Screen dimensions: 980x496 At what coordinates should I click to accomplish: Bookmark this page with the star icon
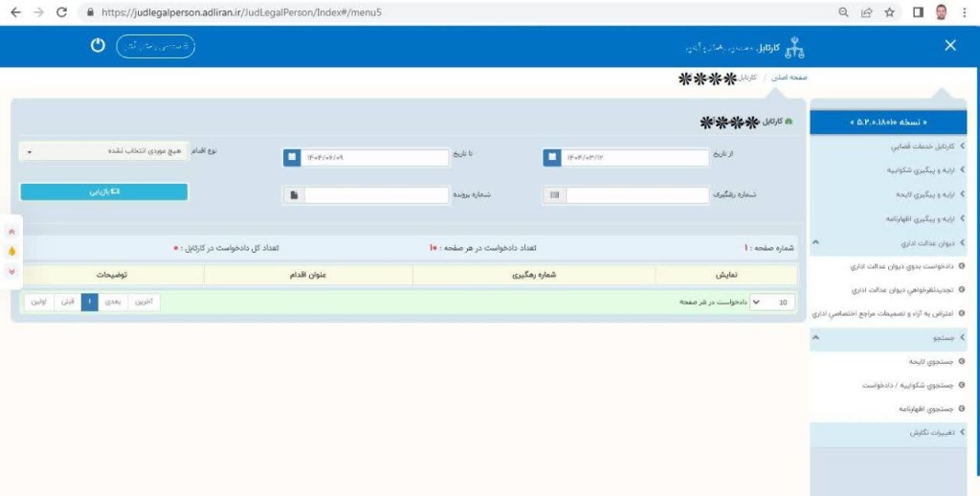[889, 12]
